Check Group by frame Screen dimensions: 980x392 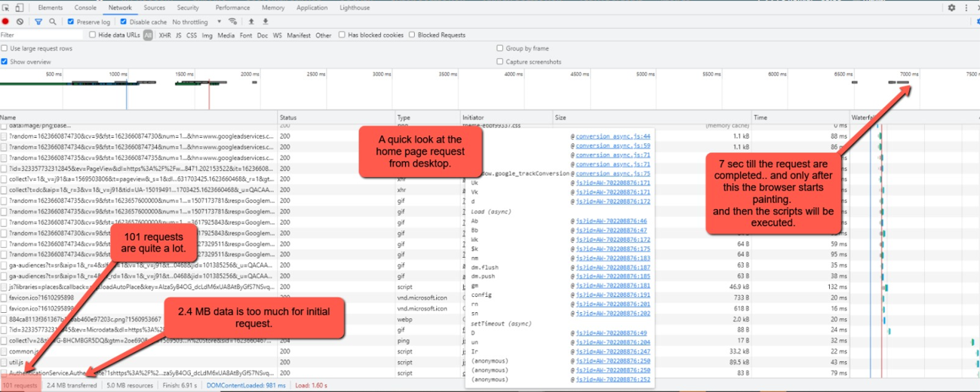click(499, 48)
